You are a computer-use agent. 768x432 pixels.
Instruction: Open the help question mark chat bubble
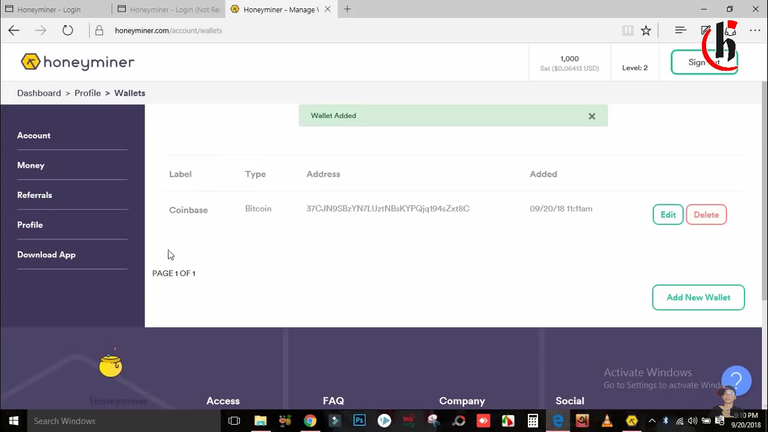(736, 380)
